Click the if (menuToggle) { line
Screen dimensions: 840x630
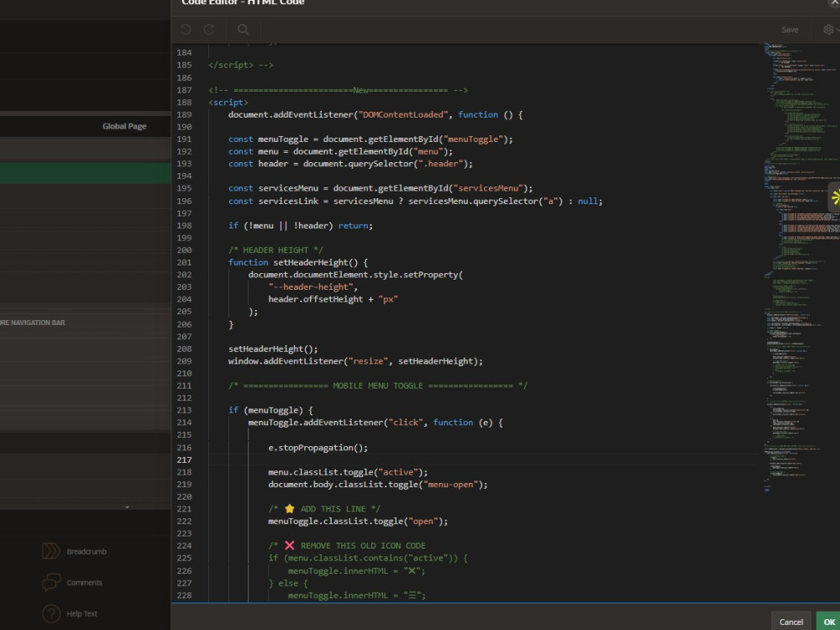[270, 411]
